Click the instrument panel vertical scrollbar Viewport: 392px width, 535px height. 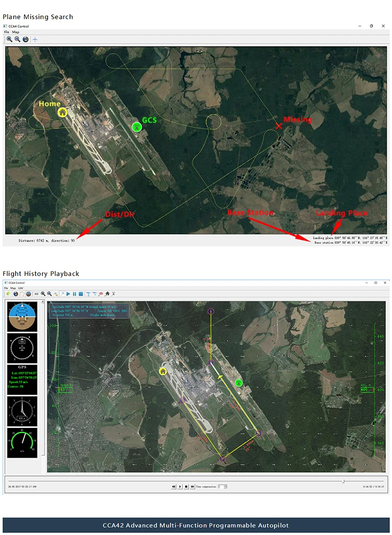[x=43, y=378]
